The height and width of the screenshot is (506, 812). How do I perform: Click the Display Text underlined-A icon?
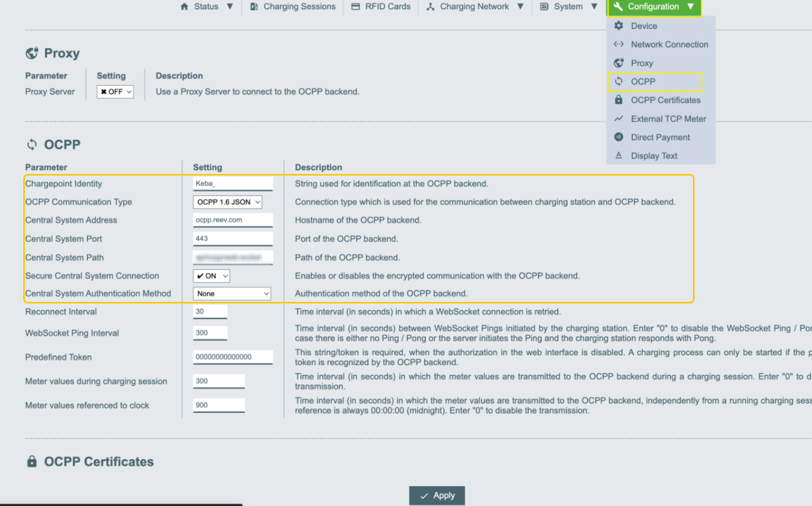click(619, 155)
